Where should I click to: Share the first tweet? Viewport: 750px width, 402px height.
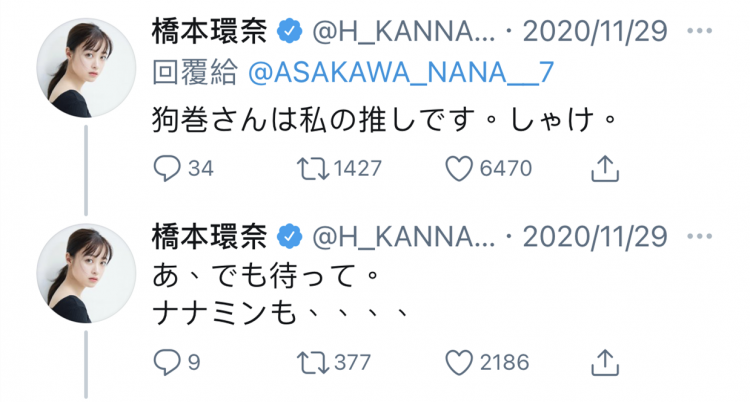(x=602, y=169)
